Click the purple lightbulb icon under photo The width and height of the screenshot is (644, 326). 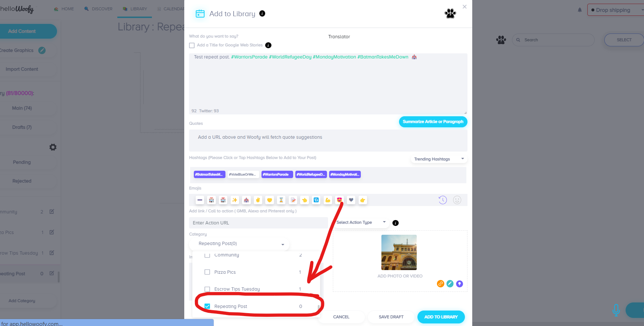(x=459, y=284)
